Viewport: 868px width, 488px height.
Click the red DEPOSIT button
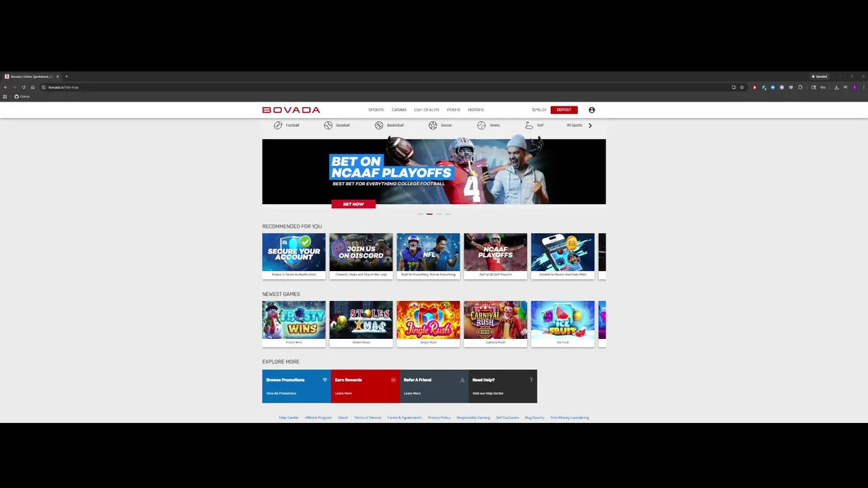pos(564,110)
